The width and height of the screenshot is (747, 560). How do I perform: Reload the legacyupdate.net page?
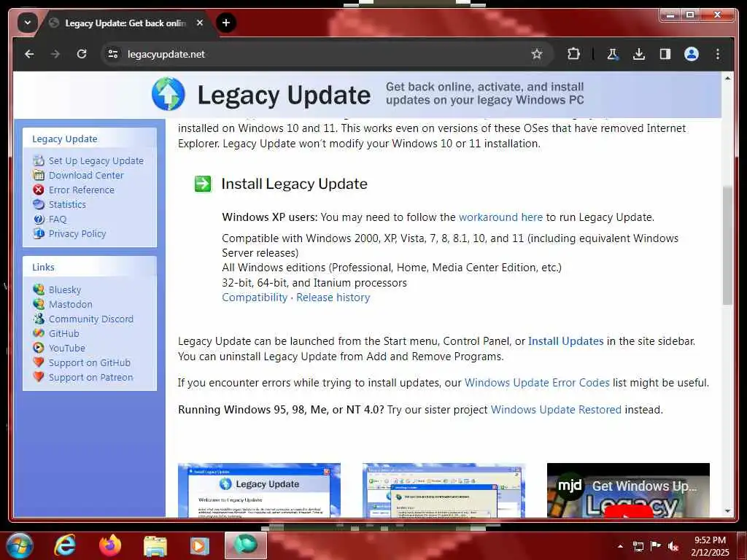[x=82, y=54]
